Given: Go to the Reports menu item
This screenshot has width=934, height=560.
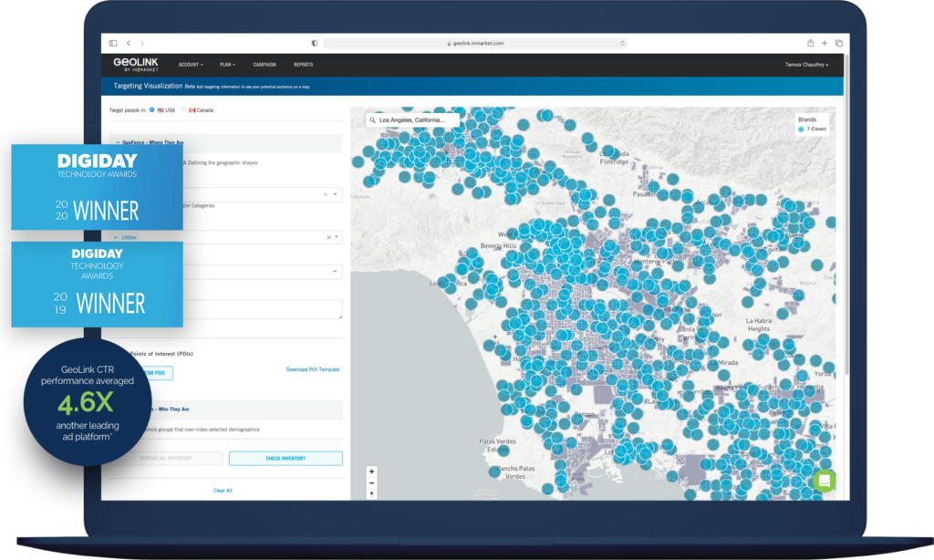Looking at the screenshot, I should (x=303, y=65).
